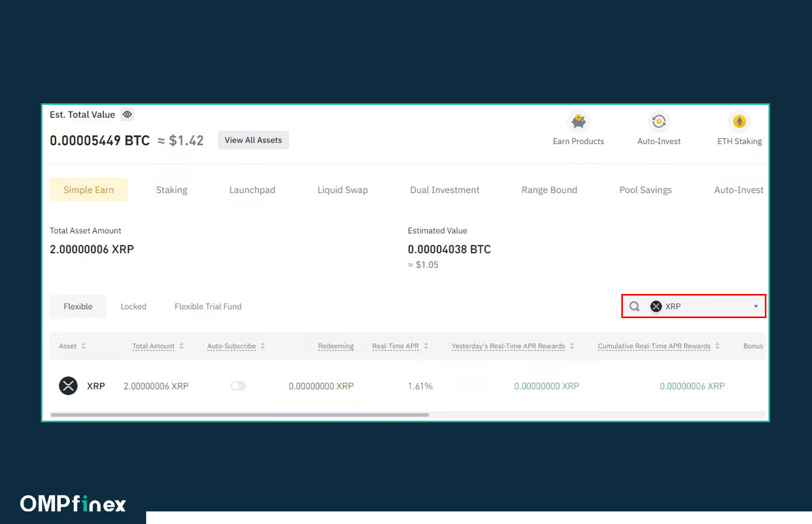Click the Total Amount column header
This screenshot has height=524, width=812.
pyautogui.click(x=153, y=346)
